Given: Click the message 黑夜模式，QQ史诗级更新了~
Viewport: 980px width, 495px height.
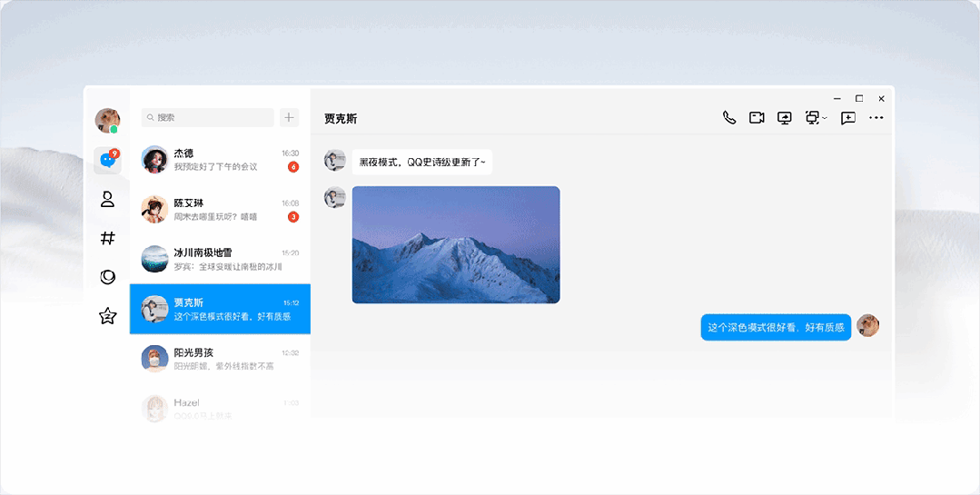Looking at the screenshot, I should coord(421,162).
